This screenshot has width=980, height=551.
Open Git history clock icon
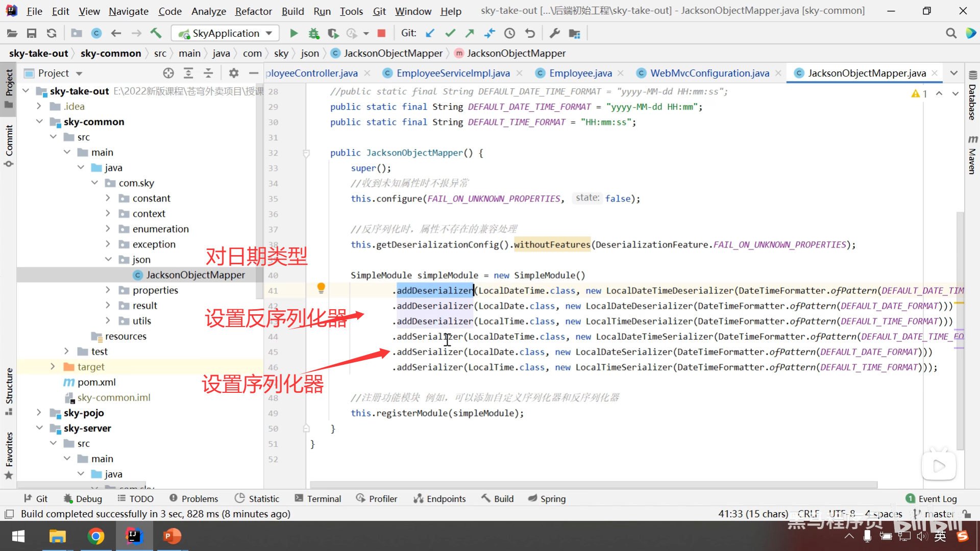pos(509,34)
